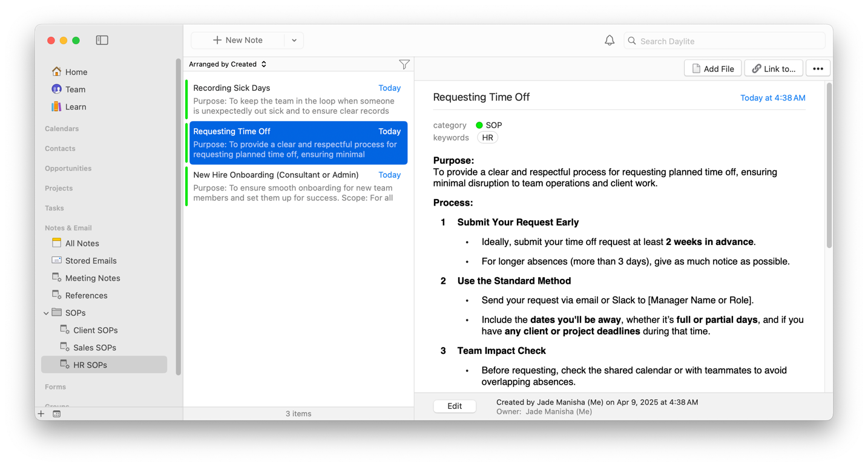The height and width of the screenshot is (467, 868).
Task: Click the green SOP category dot
Action: (x=479, y=125)
